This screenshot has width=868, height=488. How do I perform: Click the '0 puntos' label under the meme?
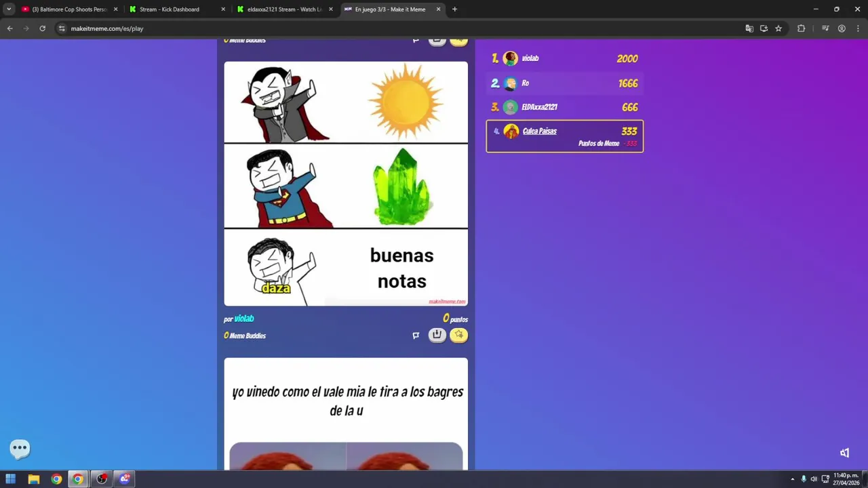tap(455, 319)
